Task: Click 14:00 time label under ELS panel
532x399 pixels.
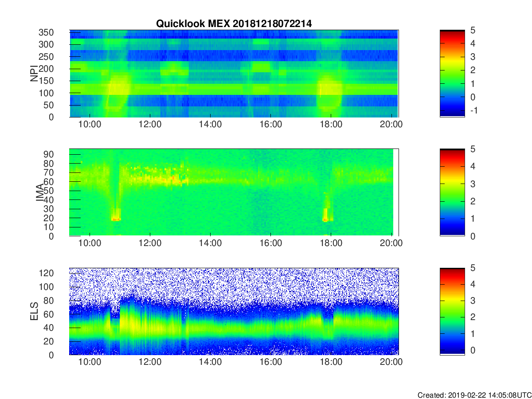Action: pos(211,363)
